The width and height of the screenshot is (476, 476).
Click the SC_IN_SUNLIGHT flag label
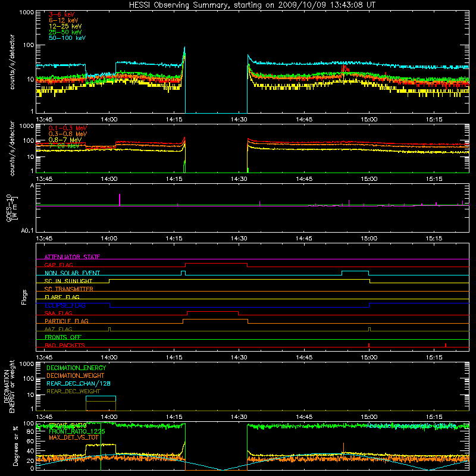click(x=68, y=281)
